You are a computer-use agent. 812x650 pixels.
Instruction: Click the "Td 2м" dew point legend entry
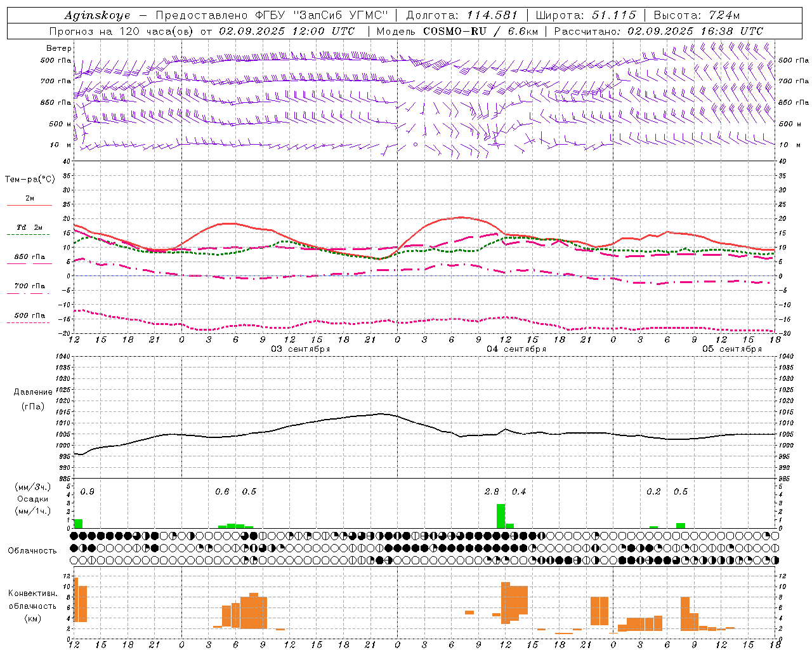click(x=30, y=227)
